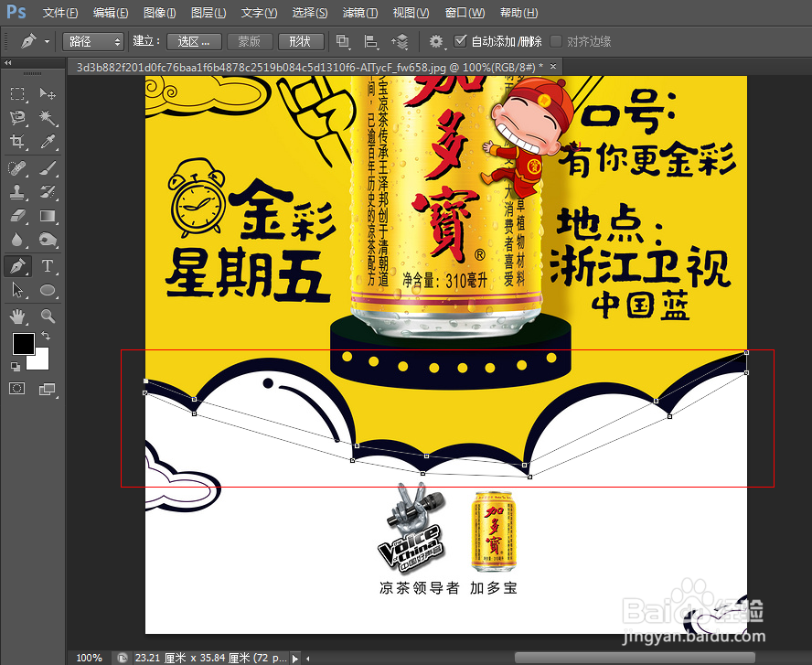Select the Hand tool
The height and width of the screenshot is (665, 812).
(17, 316)
